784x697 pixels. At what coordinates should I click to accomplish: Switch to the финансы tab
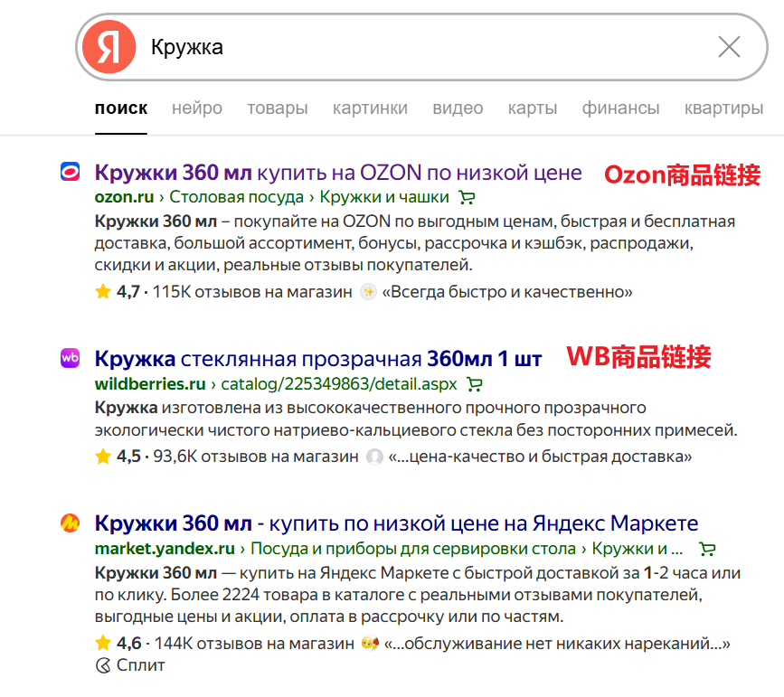pos(620,108)
